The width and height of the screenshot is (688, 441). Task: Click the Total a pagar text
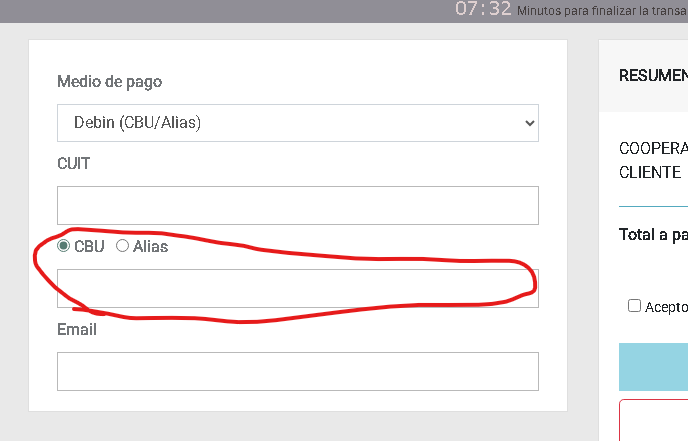653,235
